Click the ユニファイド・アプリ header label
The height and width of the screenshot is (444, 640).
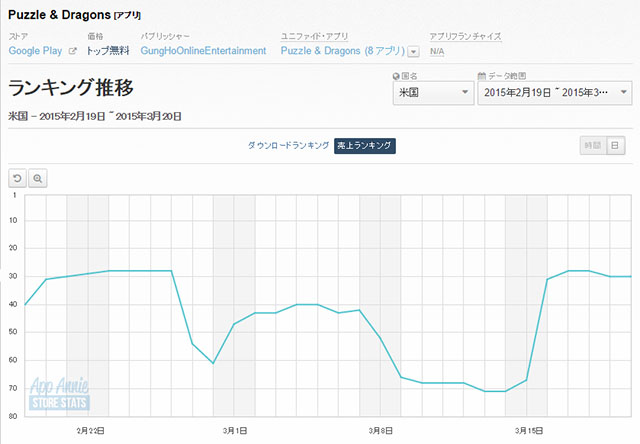point(314,36)
